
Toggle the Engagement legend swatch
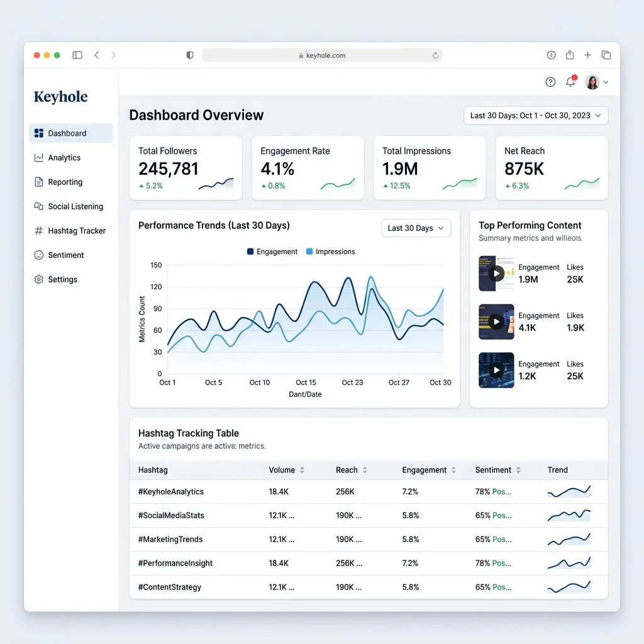(x=250, y=252)
